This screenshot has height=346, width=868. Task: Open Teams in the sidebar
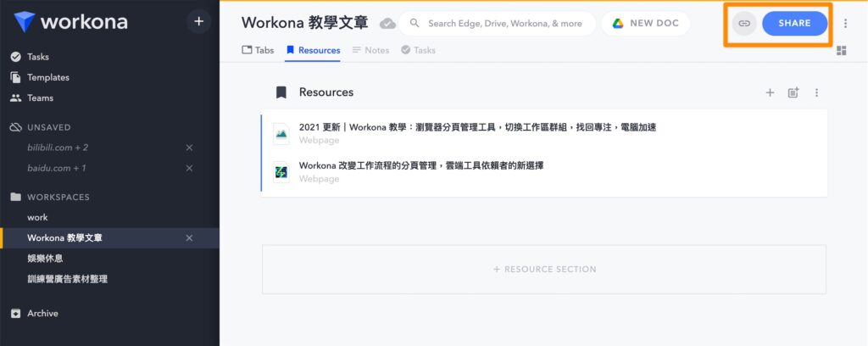click(x=40, y=98)
